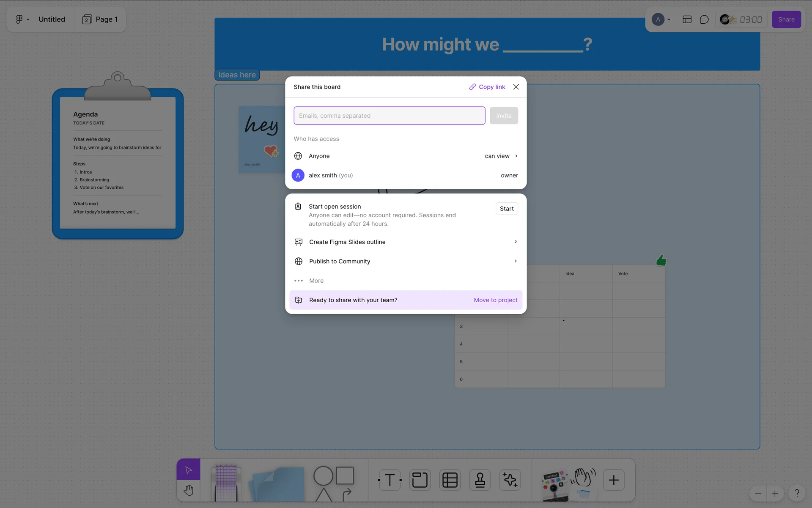Viewport: 812px width, 508px height.
Task: Open the AI generate tool
Action: point(510,480)
